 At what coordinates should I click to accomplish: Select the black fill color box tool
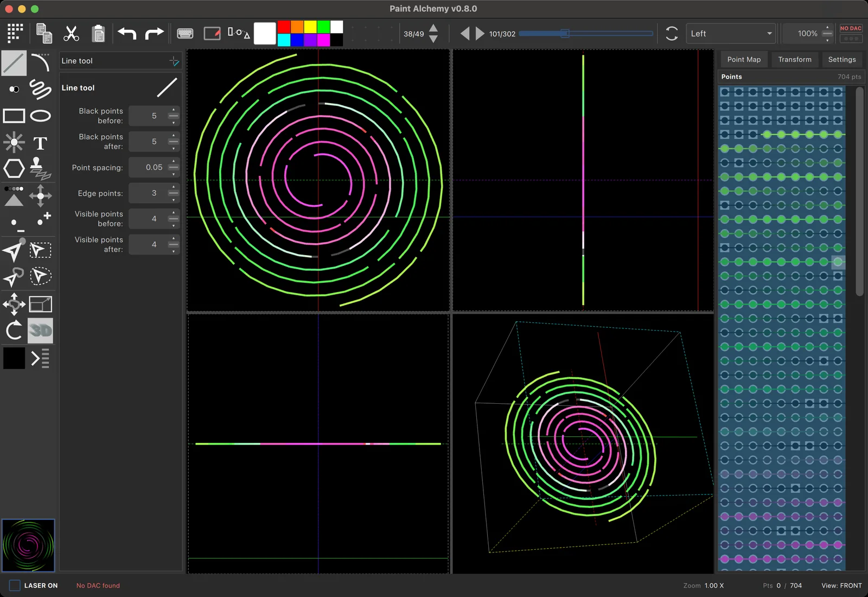click(x=14, y=358)
